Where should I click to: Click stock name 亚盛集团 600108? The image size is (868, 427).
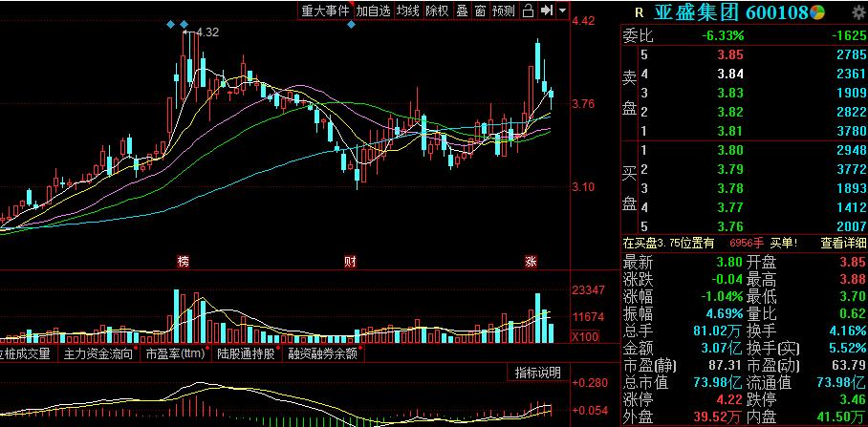pos(730,12)
